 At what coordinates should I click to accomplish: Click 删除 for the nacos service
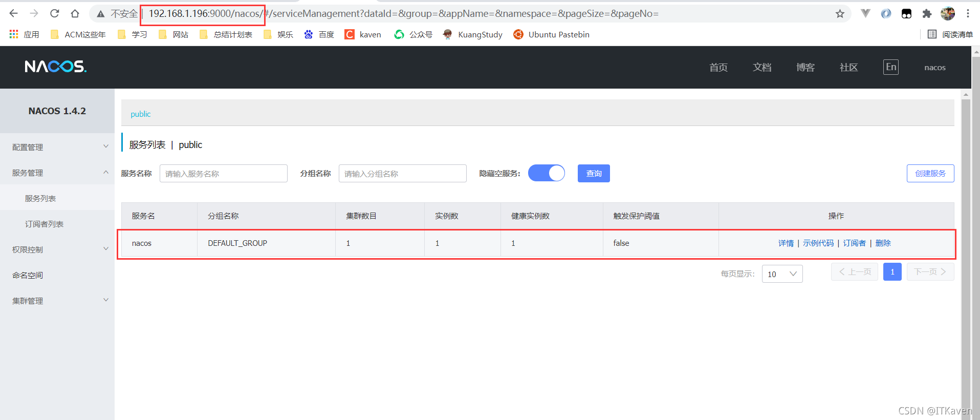883,243
